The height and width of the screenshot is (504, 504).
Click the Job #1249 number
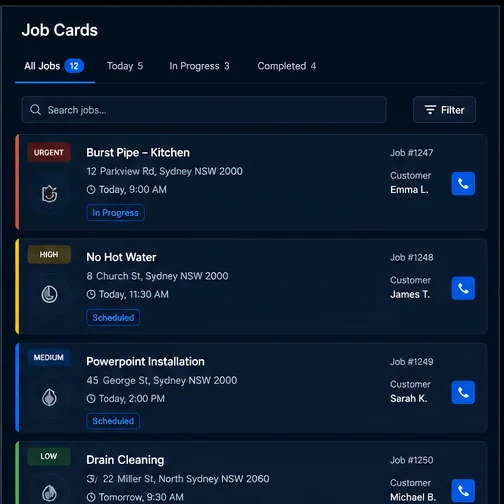[x=412, y=362]
